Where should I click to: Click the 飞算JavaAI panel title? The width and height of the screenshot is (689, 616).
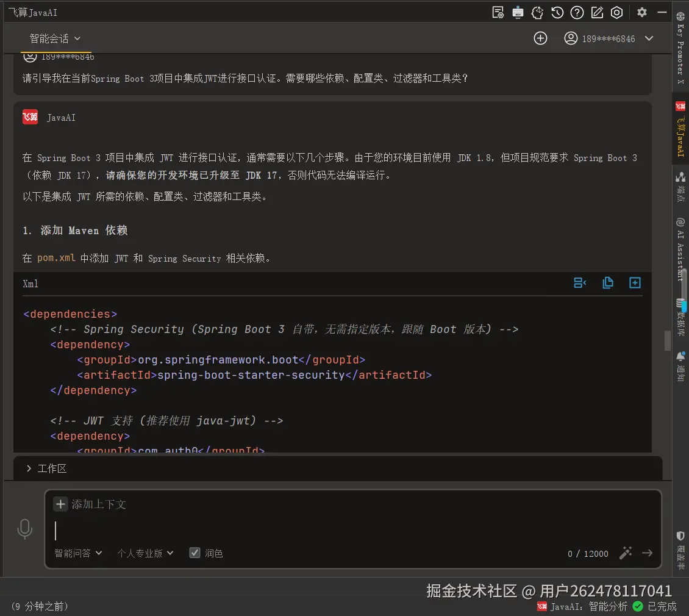tap(34, 12)
